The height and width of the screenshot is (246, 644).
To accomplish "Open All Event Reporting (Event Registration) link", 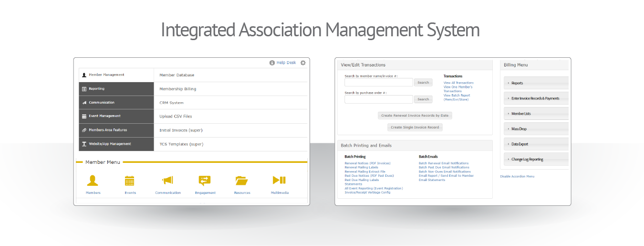I will click(x=374, y=188).
